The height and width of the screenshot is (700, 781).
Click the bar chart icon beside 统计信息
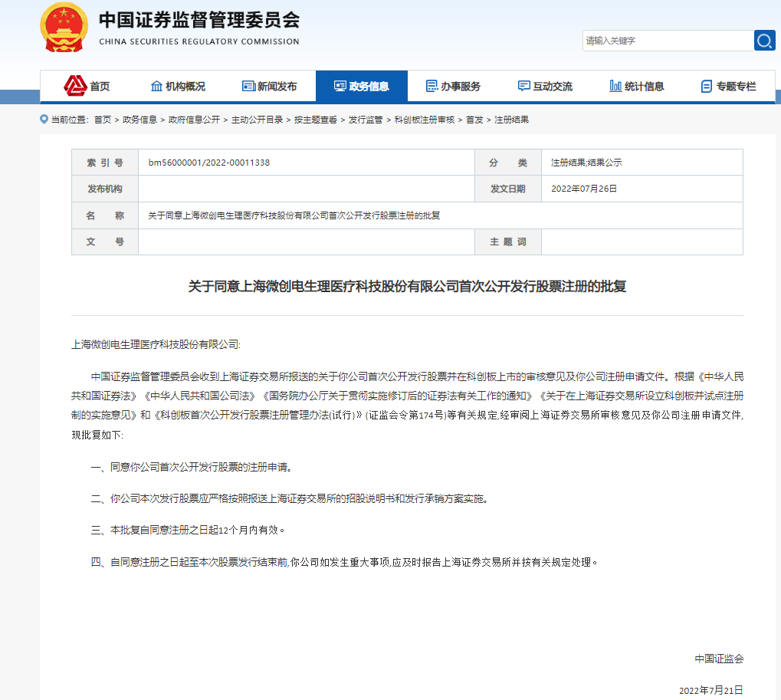click(x=615, y=86)
